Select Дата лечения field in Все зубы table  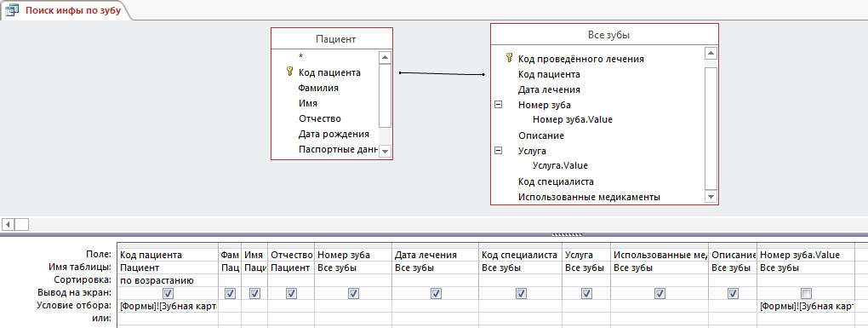[x=549, y=89]
